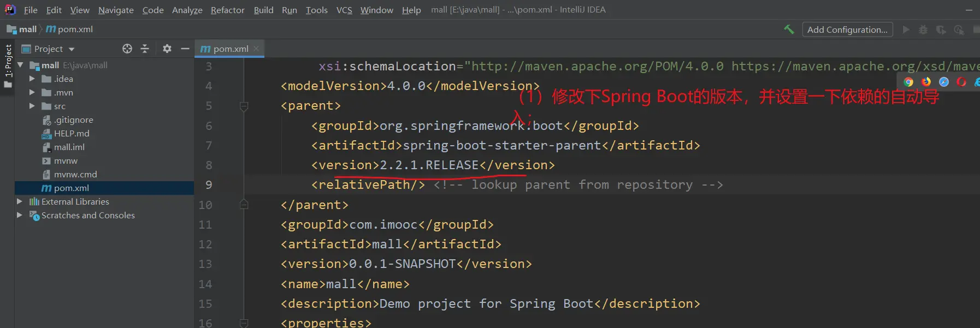Click the Collapse All icon in Project panel
The image size is (980, 328).
145,49
